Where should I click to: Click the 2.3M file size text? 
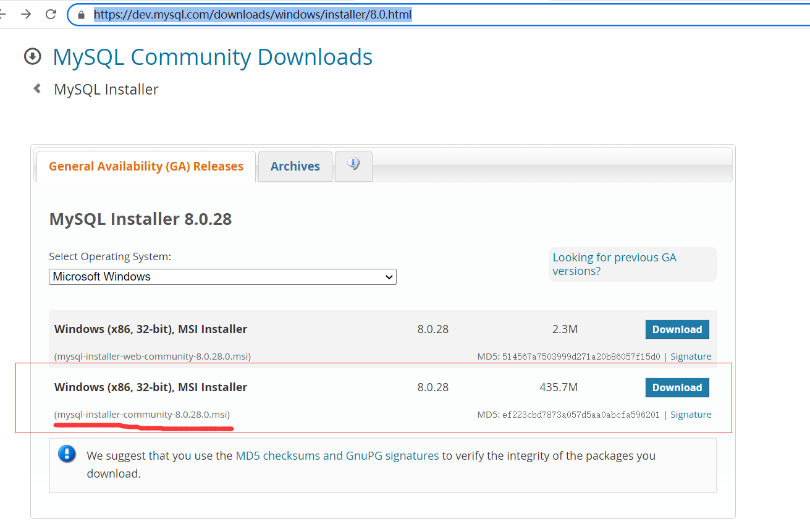coord(565,329)
